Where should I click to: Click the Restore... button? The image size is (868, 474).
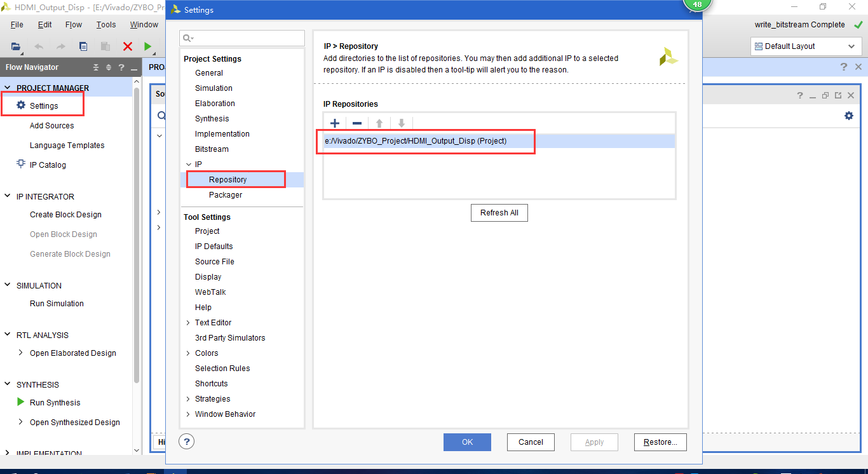[x=660, y=442]
